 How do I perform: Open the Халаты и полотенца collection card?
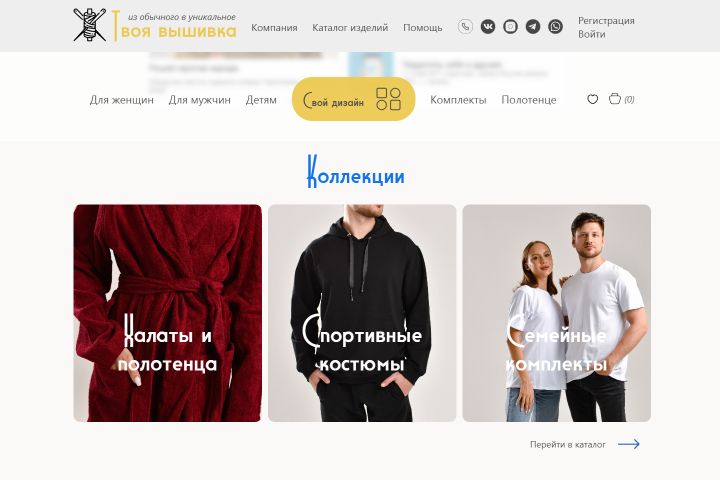[x=168, y=313]
